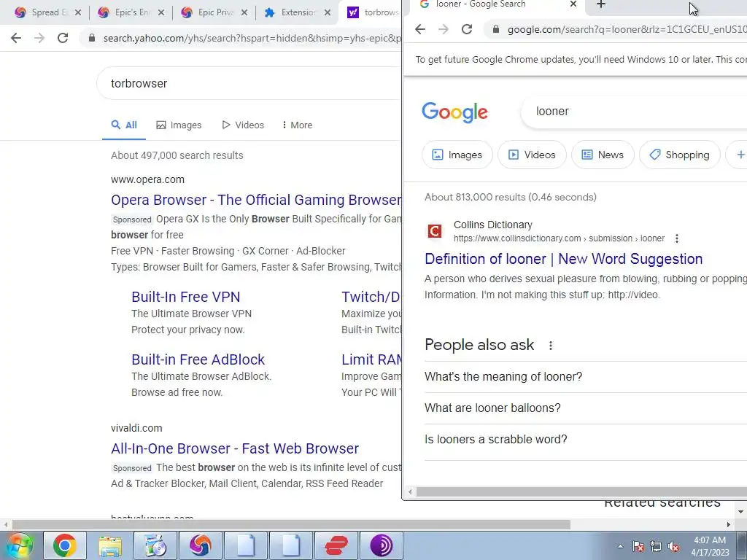This screenshot has width=747, height=560.
Task: Open Collins Dictionary result options menu
Action: point(676,238)
